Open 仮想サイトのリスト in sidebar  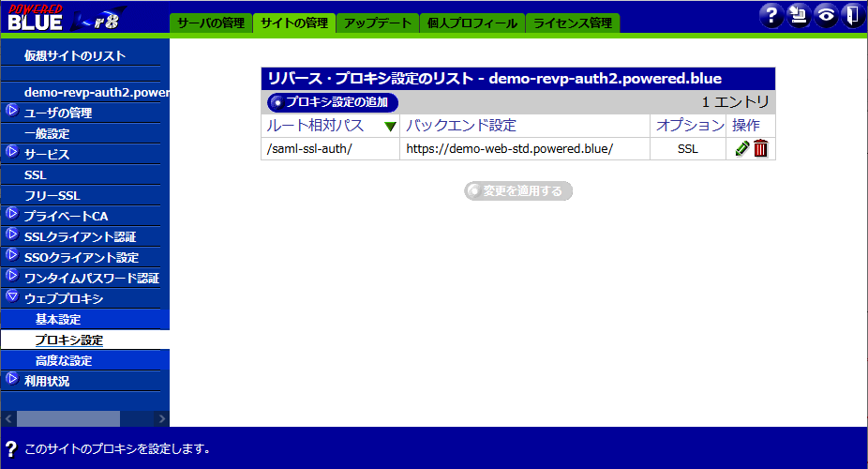click(x=75, y=56)
